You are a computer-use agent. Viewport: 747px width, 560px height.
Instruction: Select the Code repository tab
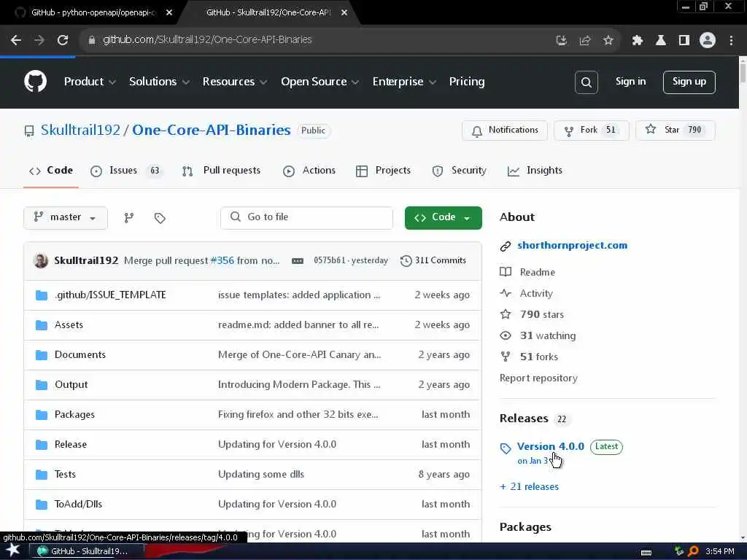pyautogui.click(x=51, y=171)
